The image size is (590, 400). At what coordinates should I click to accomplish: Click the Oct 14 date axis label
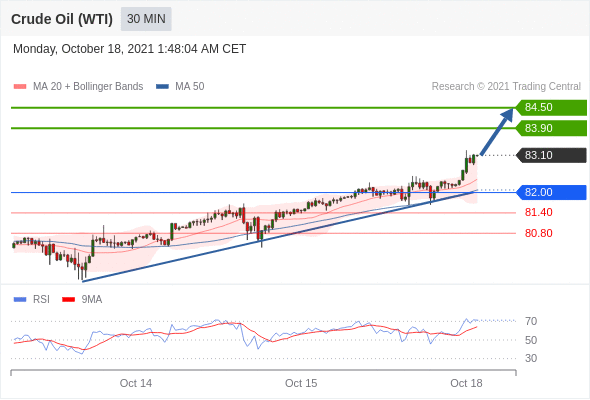pyautogui.click(x=136, y=383)
